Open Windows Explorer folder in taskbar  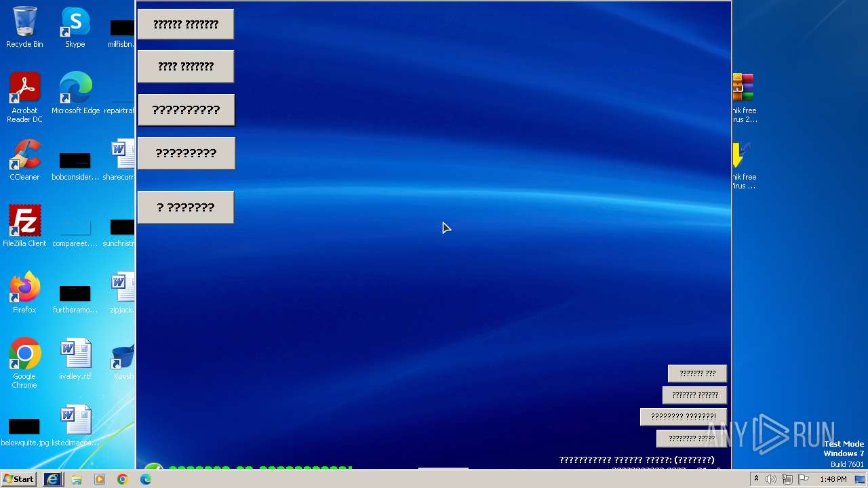77,479
